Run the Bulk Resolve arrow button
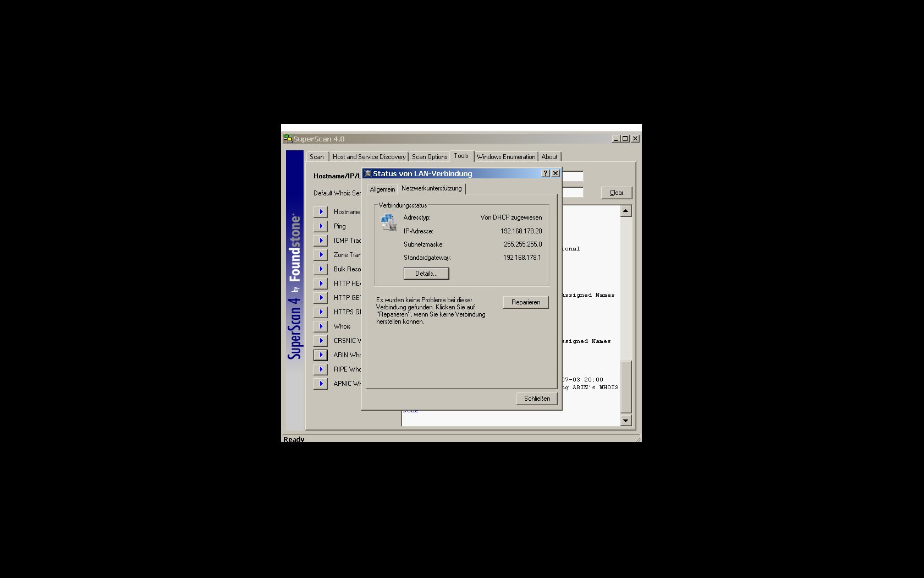Image resolution: width=924 pixels, height=578 pixels. 321,269
